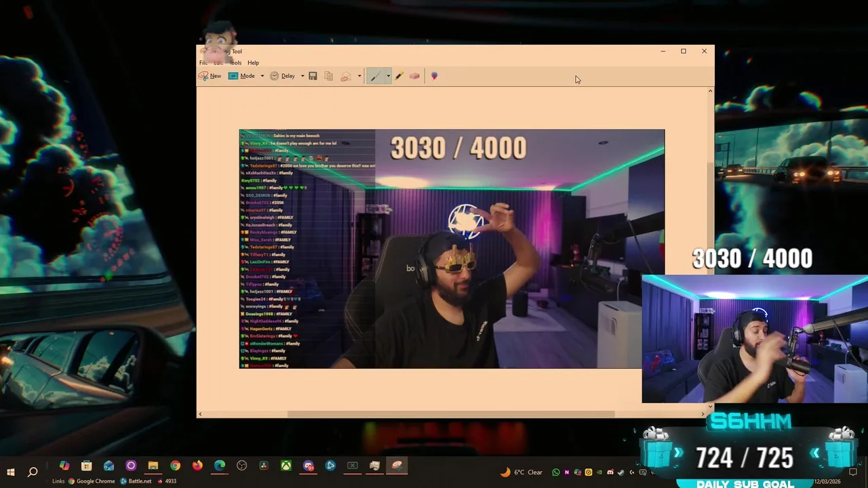The height and width of the screenshot is (488, 868).
Task: Open the 4933 link in Links toolbar
Action: [x=167, y=481]
